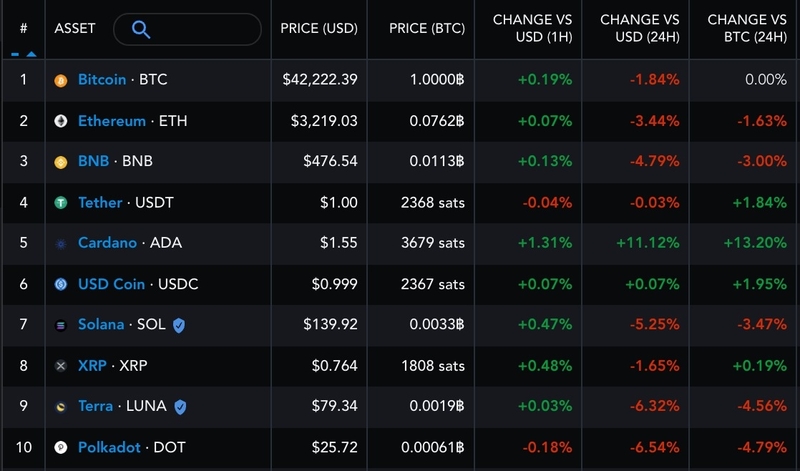The height and width of the screenshot is (471, 800).
Task: Open the Cardano asset link
Action: 107,243
